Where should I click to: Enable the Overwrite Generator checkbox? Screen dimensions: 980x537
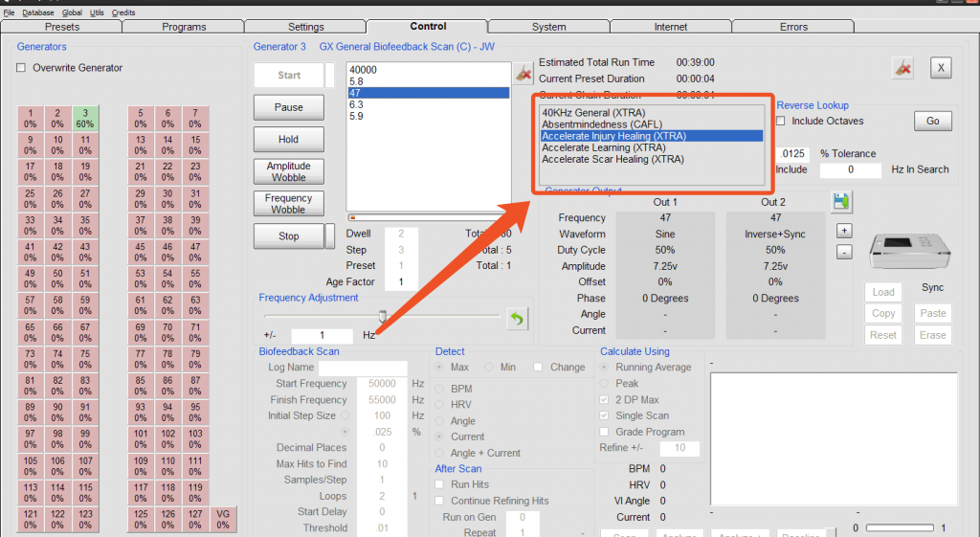(22, 68)
